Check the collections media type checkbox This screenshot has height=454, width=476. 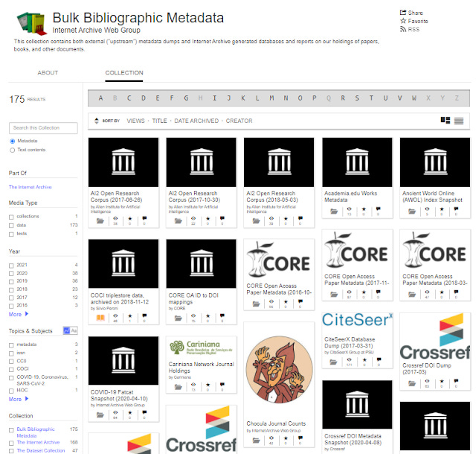12,217
